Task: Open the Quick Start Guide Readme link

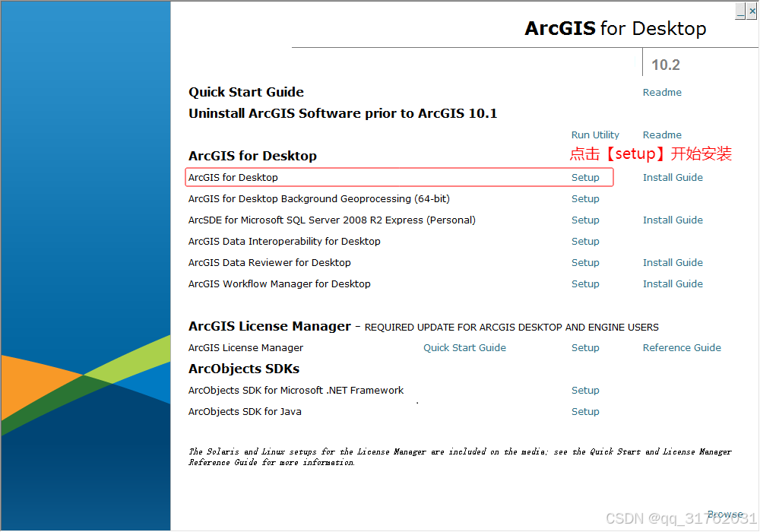Action: (x=662, y=92)
